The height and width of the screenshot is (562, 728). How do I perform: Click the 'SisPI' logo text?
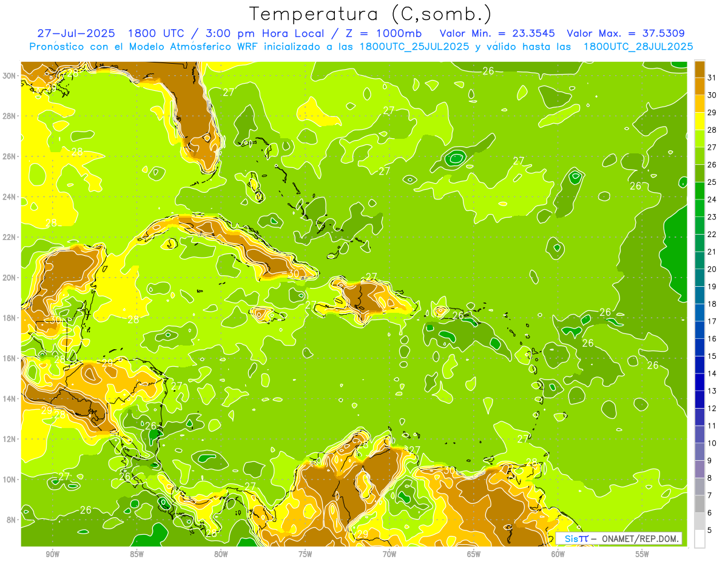pyautogui.click(x=576, y=538)
